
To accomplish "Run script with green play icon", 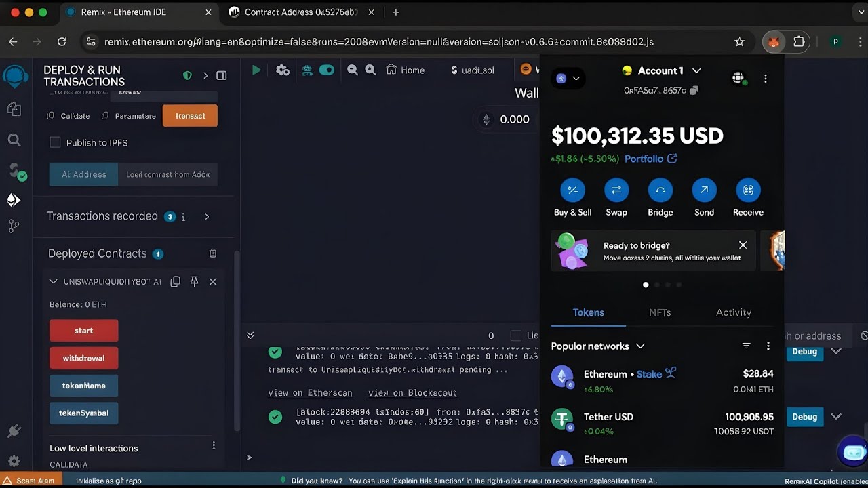I will point(256,70).
